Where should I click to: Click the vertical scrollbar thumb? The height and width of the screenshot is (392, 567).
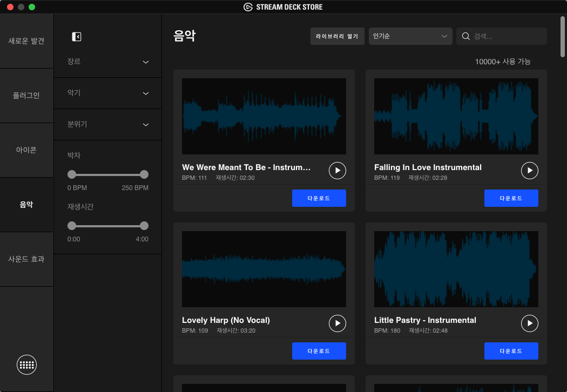tap(563, 37)
